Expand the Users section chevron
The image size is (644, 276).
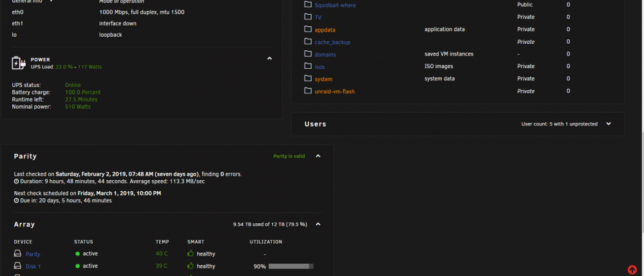pyautogui.click(x=609, y=124)
